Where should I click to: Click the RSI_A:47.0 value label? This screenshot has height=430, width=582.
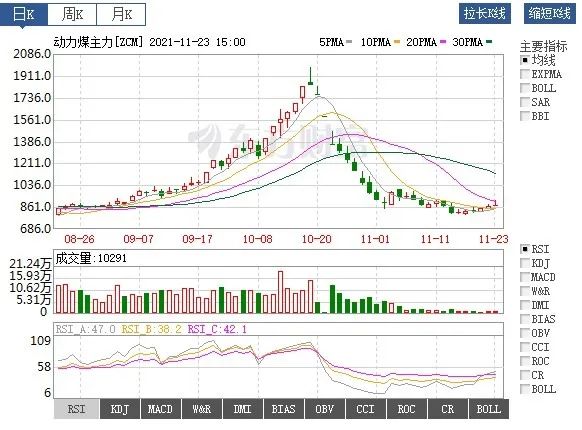coord(86,329)
